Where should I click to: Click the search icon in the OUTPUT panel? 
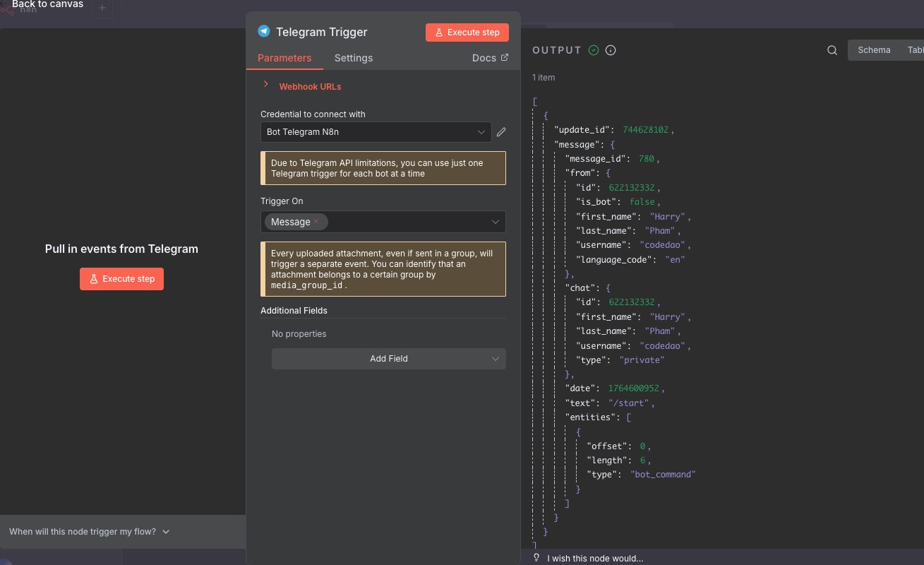click(x=832, y=50)
